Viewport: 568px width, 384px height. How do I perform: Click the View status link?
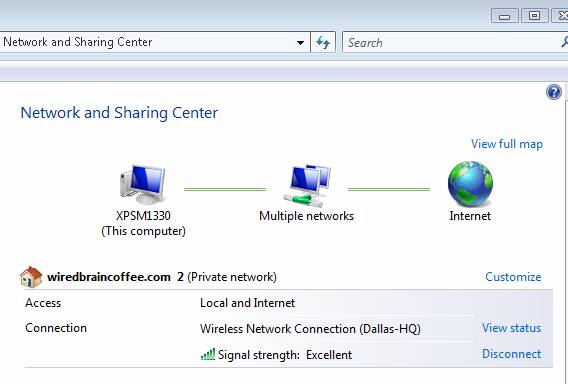pyautogui.click(x=511, y=328)
